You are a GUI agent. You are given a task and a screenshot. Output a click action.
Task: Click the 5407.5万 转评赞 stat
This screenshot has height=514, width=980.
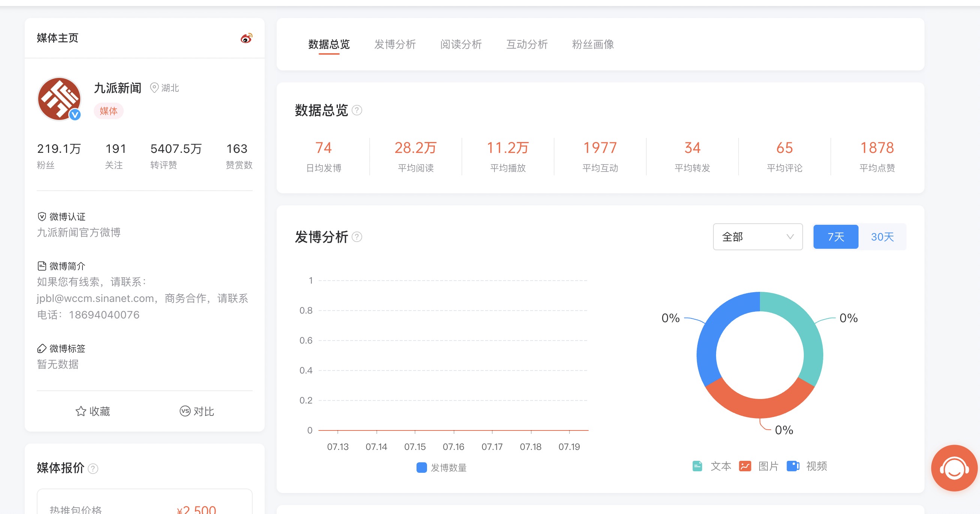pyautogui.click(x=176, y=156)
